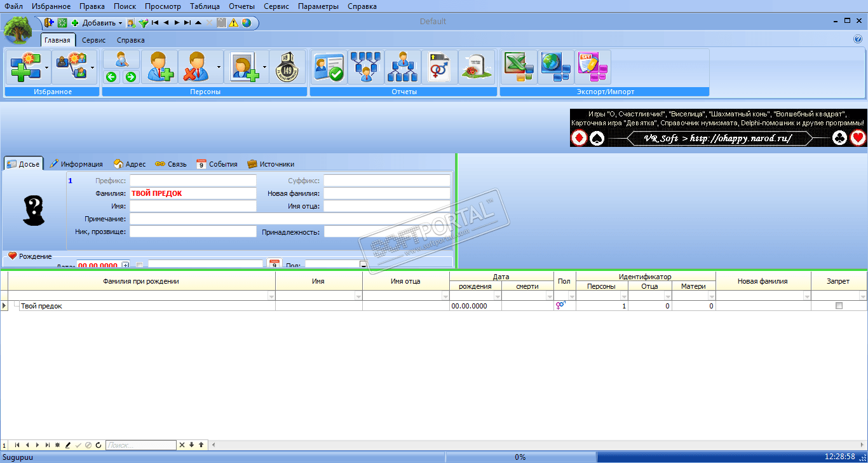Screen dimensions: 868x463
Task: Go to previous person with green left arrow
Action: pyautogui.click(x=112, y=77)
